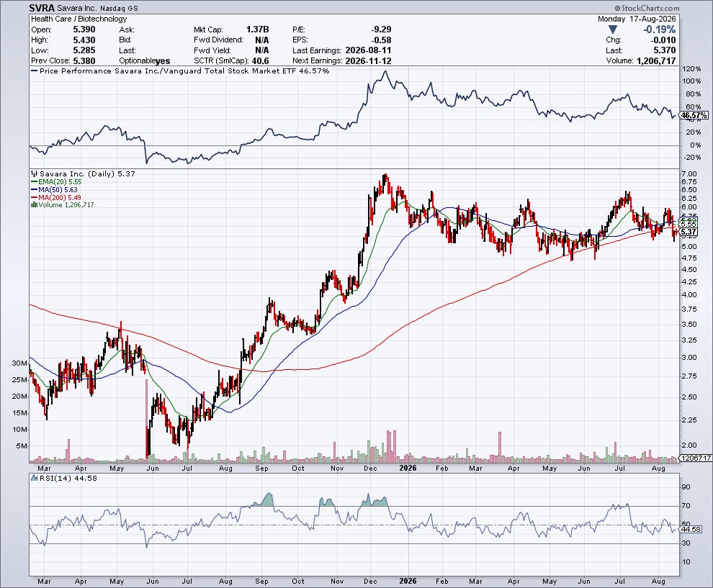Viewport: 713px width, 588px height.
Task: Click the Sep month label under RSI panel
Action: [261, 581]
